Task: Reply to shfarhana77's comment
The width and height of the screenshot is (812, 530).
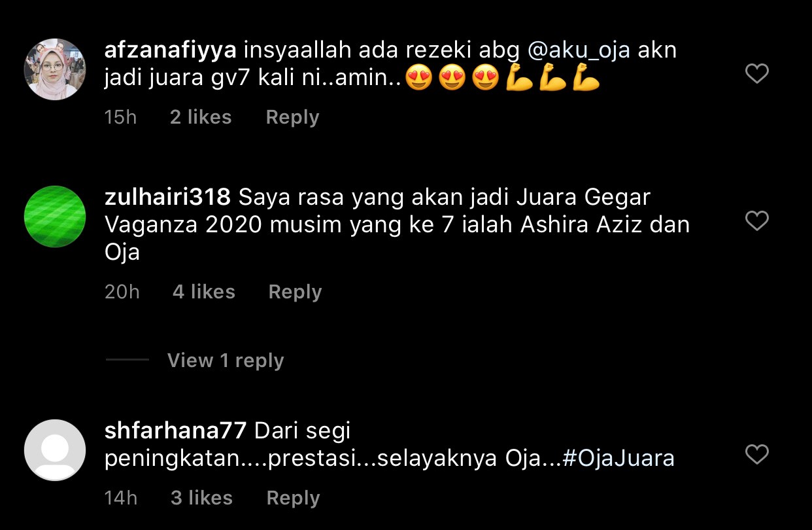Action: pyautogui.click(x=293, y=498)
